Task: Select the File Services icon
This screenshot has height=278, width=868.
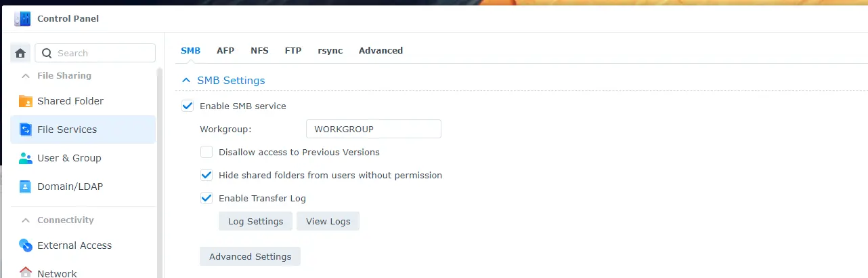Action: tap(26, 130)
